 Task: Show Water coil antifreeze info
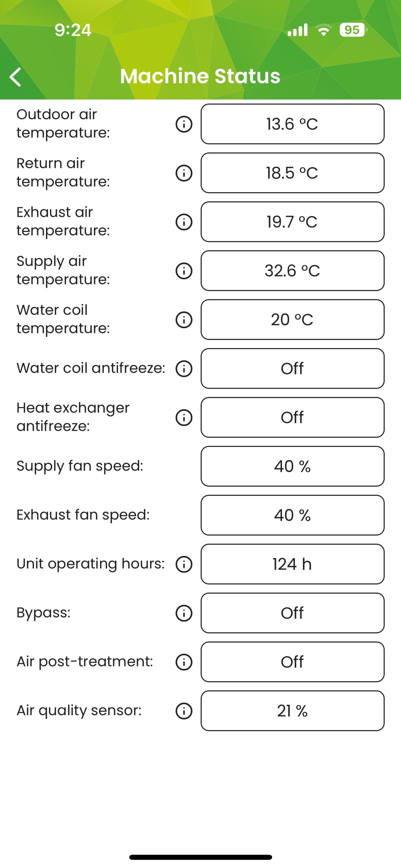point(184,368)
